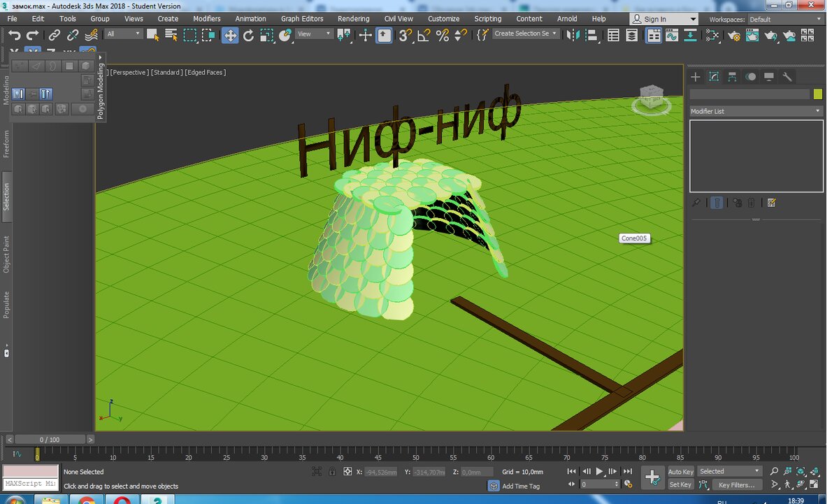Open the Arnold menu
The height and width of the screenshot is (504, 839).
(567, 19)
